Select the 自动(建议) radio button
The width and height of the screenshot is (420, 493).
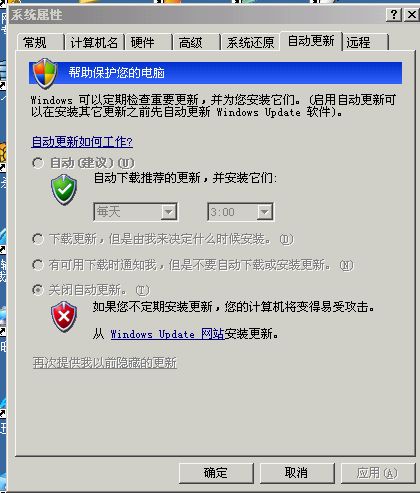point(38,163)
